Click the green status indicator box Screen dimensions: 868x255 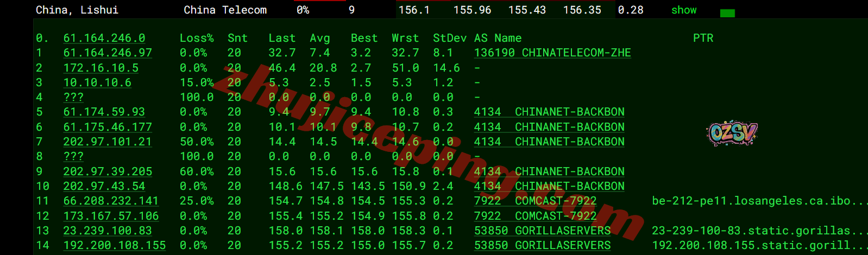[727, 13]
